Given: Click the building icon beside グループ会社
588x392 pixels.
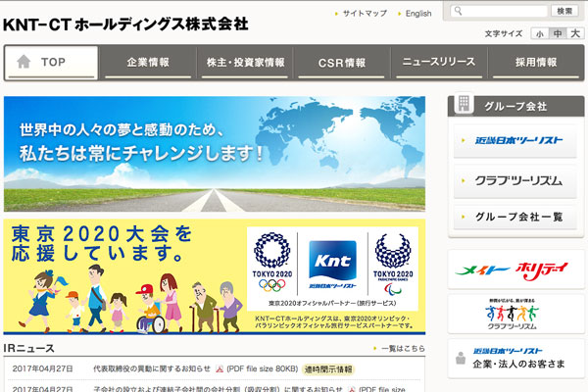Looking at the screenshot, I should tap(464, 103).
